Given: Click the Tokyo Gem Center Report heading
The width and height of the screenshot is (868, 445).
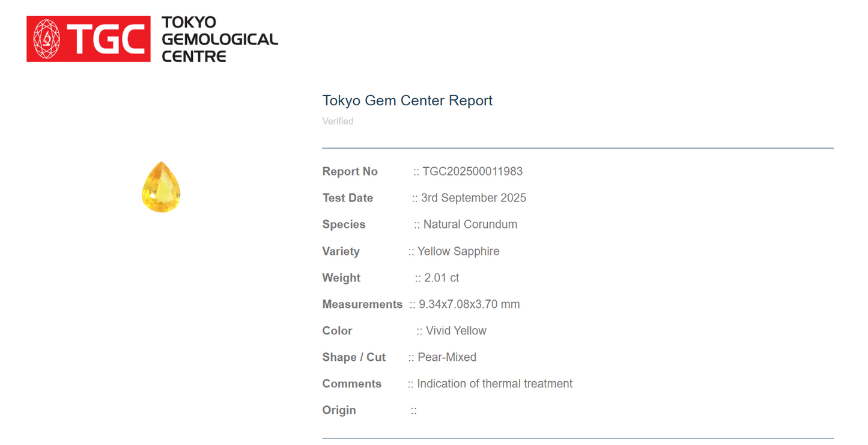Looking at the screenshot, I should pyautogui.click(x=407, y=100).
